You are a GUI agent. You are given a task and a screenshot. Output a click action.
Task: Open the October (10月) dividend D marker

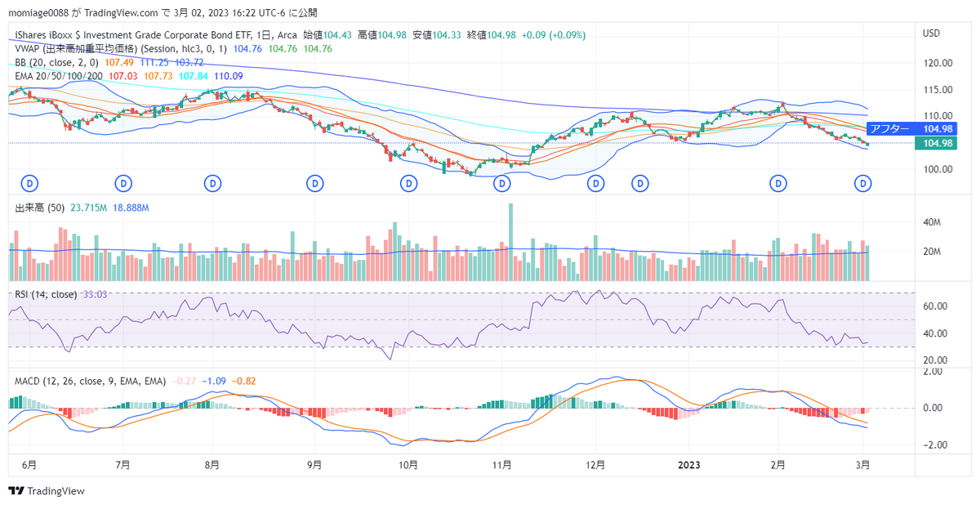click(x=408, y=183)
